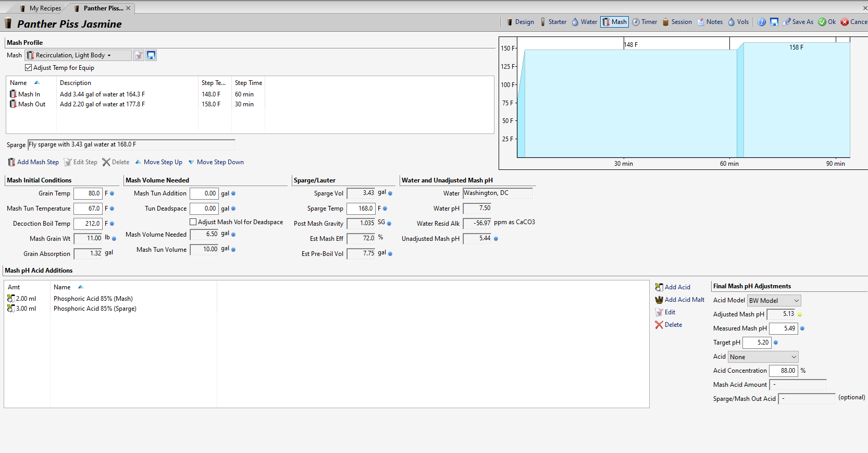Click the Mash Tun Temperature field

[x=88, y=209]
